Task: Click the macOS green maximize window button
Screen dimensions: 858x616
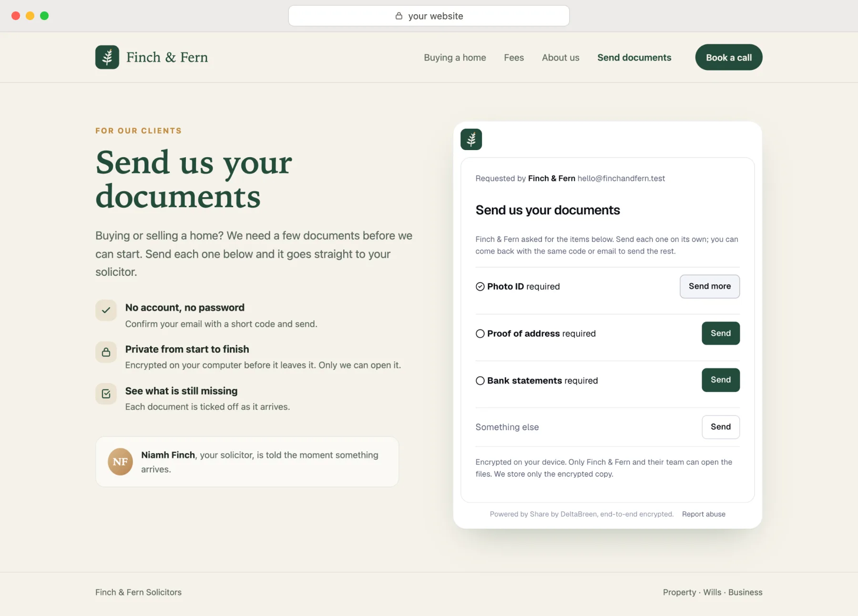Action: tap(44, 16)
